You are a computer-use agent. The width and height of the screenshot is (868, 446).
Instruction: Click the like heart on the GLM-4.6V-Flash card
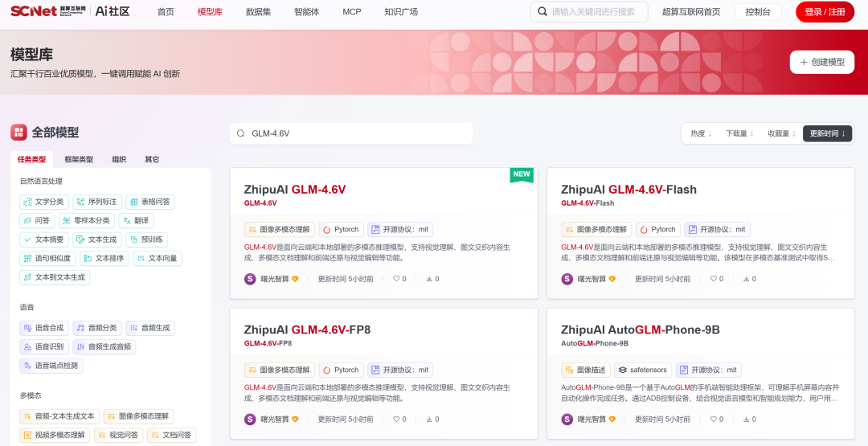[714, 279]
